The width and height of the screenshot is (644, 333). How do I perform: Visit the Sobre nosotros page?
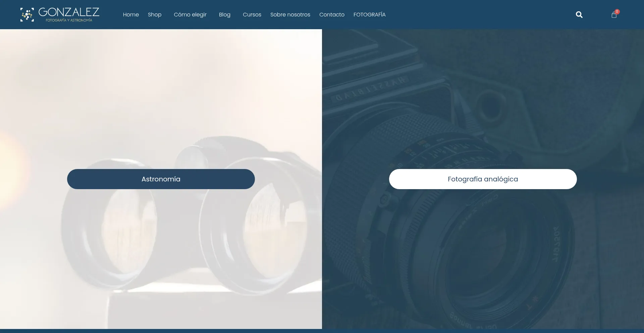click(x=290, y=15)
